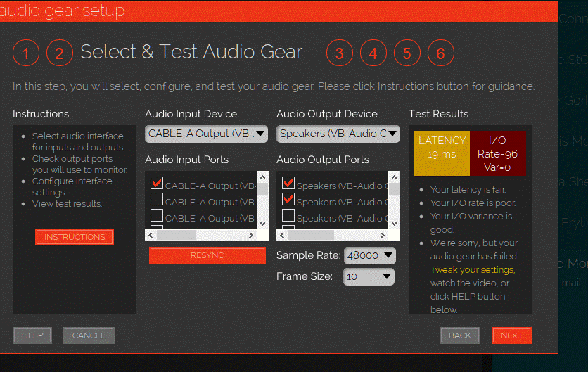This screenshot has width=588, height=372.
Task: Proceed with the NEXT button
Action: coord(511,335)
